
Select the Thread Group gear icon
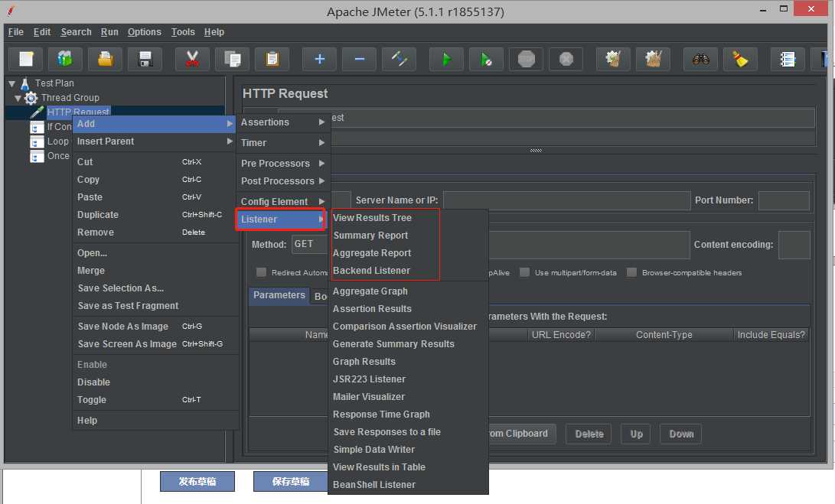point(31,98)
